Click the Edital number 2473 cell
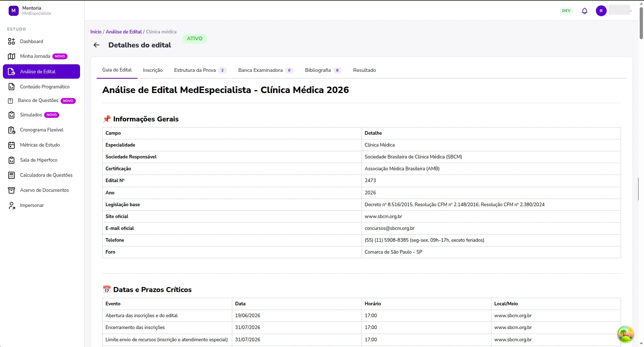The height and width of the screenshot is (347, 644). pos(491,181)
